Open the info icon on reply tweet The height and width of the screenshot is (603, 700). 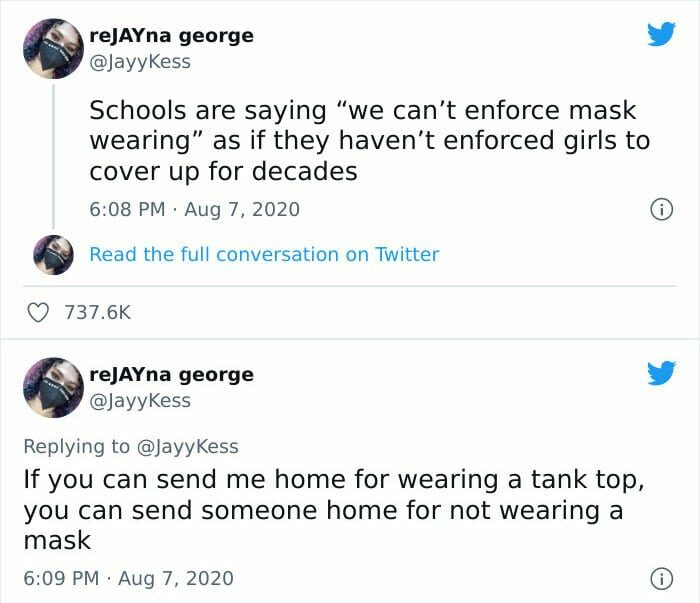[660, 578]
